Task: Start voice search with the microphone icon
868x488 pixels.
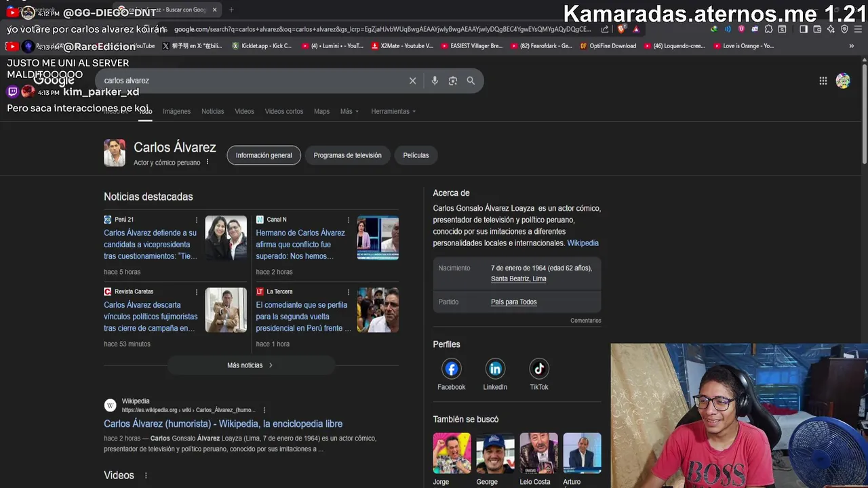Action: coord(435,81)
